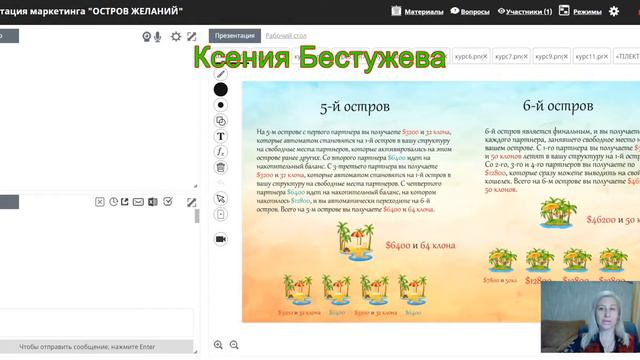Zoom out of the presentation slide
This screenshot has height=360, width=640.
tap(234, 345)
